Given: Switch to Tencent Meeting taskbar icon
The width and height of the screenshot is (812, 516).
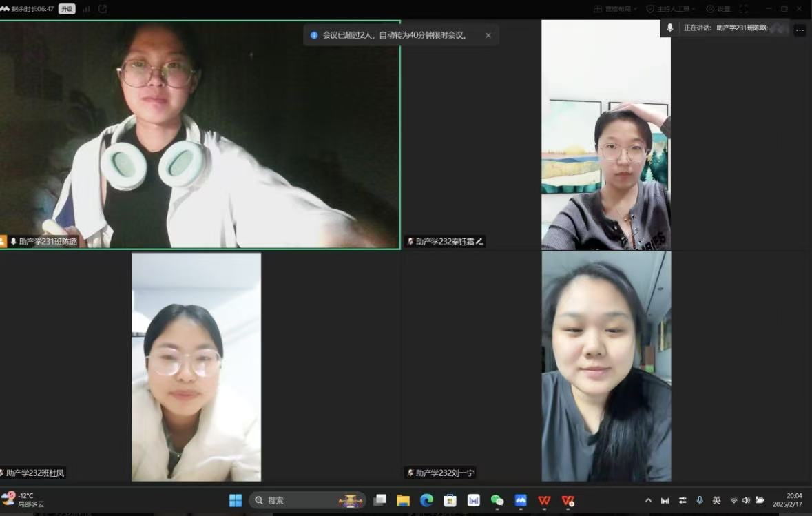Looking at the screenshot, I should point(521,500).
